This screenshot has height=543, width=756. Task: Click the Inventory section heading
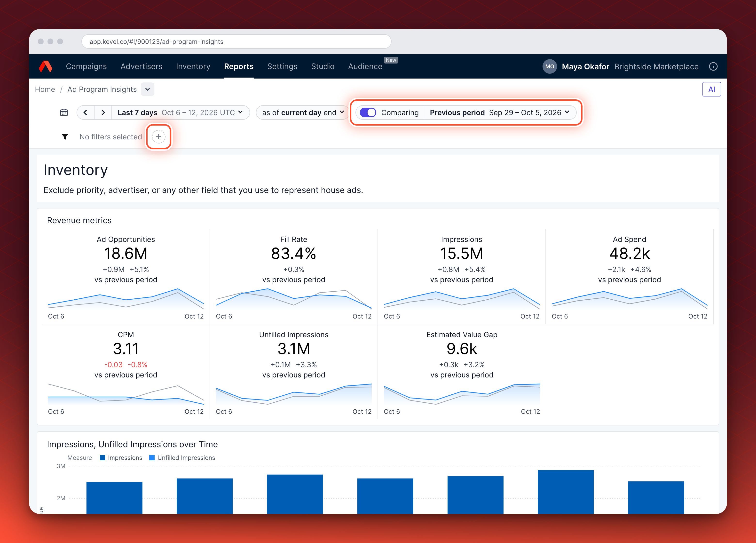pos(76,170)
